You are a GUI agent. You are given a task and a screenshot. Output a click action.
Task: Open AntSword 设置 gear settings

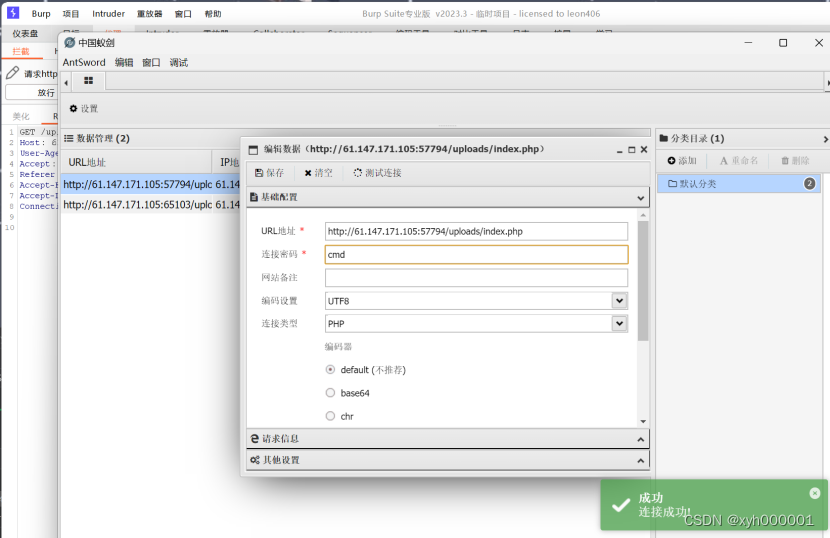84,109
